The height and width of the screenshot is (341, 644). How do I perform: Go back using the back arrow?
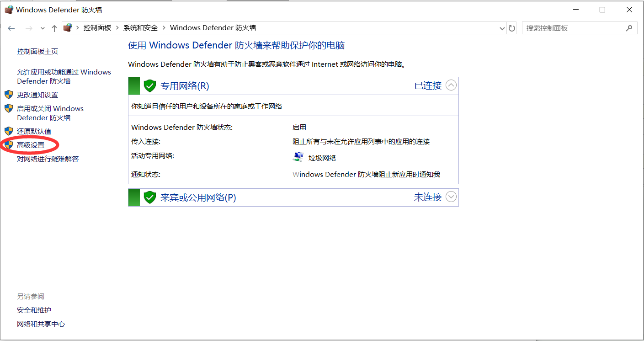coord(11,28)
